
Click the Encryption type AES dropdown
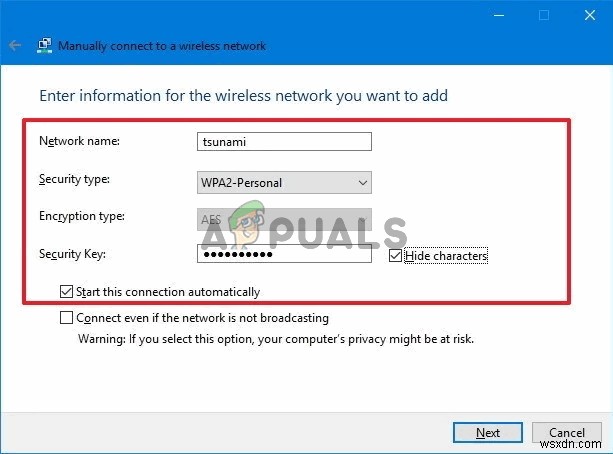pyautogui.click(x=284, y=218)
